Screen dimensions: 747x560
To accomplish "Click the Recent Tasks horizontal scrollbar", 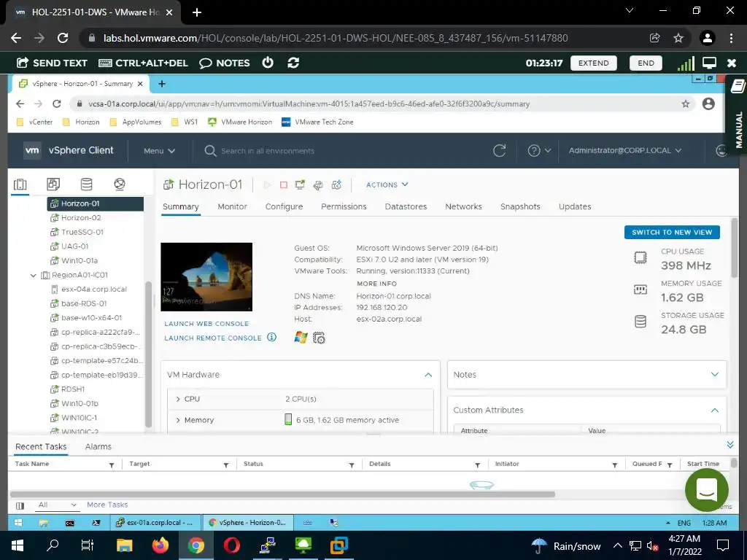I will point(282,494).
